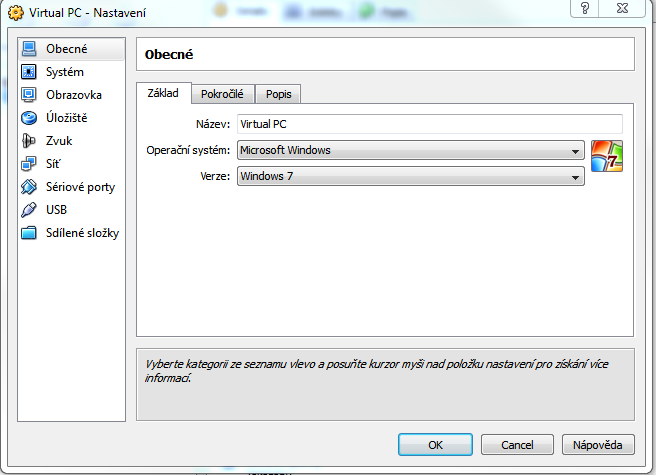This screenshot has width=656, height=475.
Task: Click the Zvuk speaker icon
Action: 29,141
